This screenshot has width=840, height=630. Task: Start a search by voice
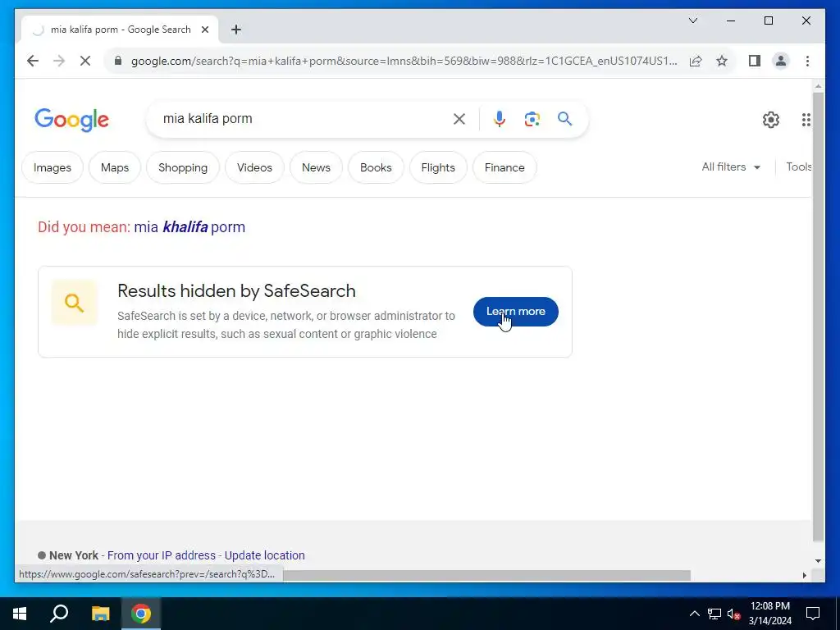pyautogui.click(x=500, y=119)
